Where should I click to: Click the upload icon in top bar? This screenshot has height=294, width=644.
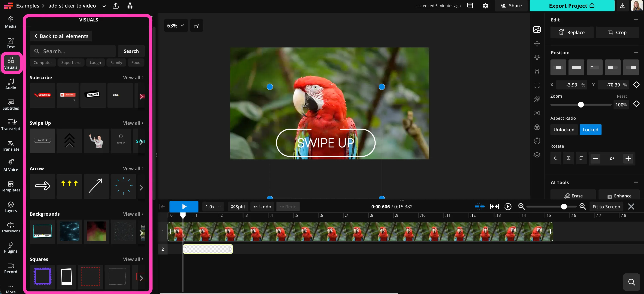(115, 6)
